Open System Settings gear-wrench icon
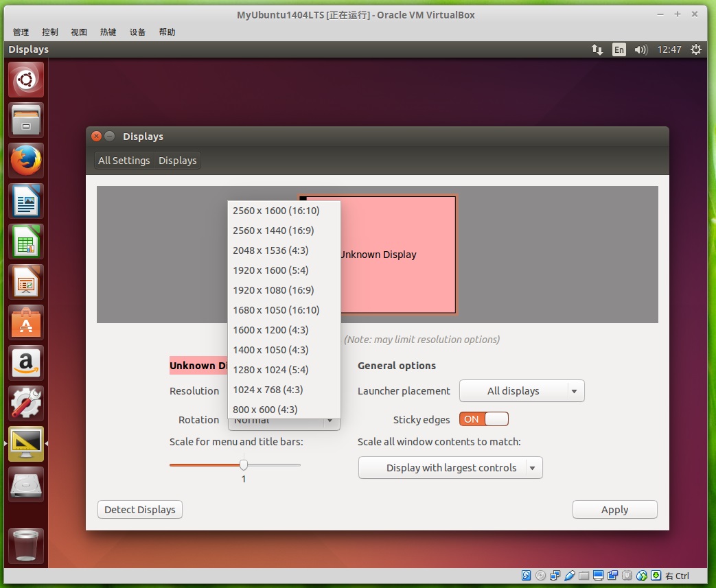 tap(26, 403)
